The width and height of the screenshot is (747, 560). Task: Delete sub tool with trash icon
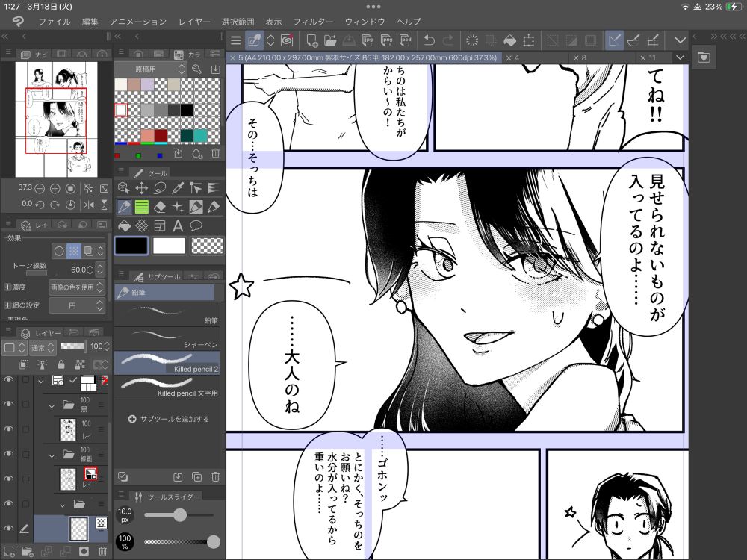pos(215,476)
